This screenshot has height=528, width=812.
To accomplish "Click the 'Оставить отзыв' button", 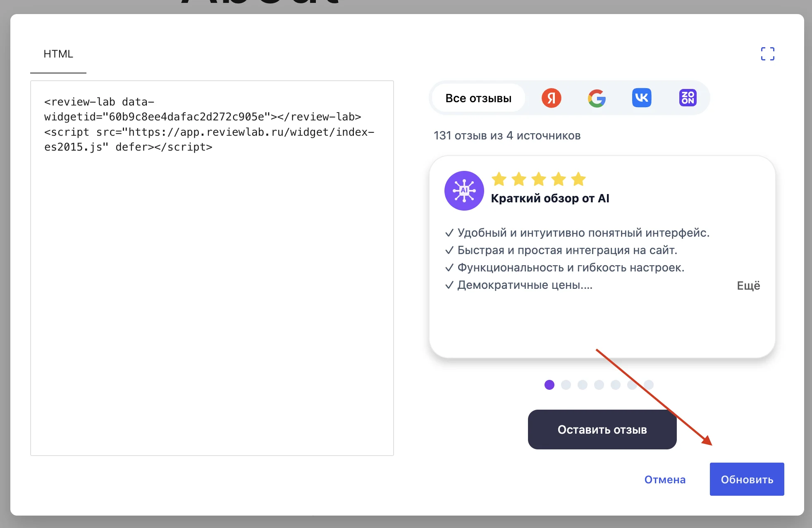I will [x=602, y=430].
